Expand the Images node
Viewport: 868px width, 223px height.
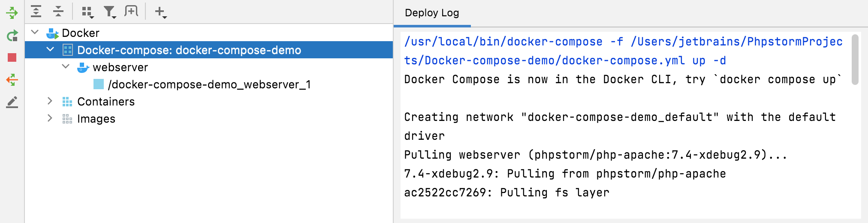tap(50, 118)
